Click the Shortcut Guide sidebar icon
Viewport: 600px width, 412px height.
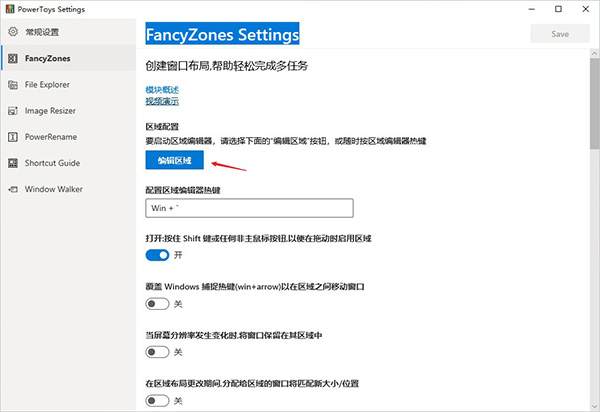pyautogui.click(x=13, y=163)
